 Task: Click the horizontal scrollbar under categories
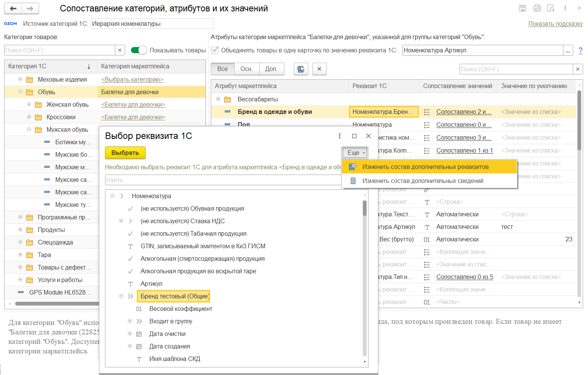[x=57, y=303]
